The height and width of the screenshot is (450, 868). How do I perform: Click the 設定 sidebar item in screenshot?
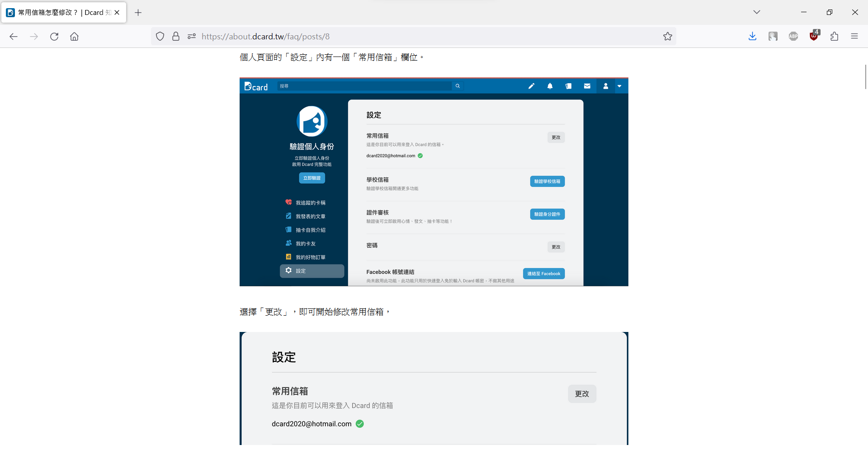(312, 271)
